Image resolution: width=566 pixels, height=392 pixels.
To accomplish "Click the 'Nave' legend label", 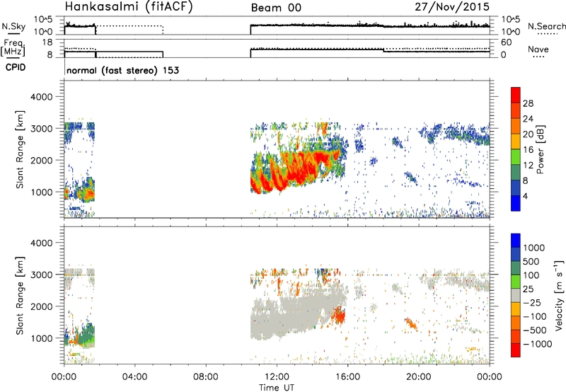I will coord(538,49).
